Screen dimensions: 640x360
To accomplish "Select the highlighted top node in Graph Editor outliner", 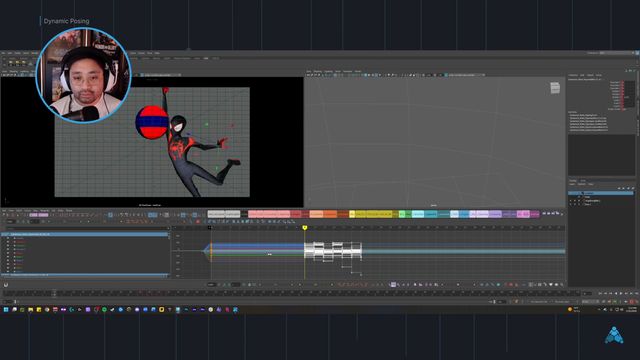I will click(84, 234).
